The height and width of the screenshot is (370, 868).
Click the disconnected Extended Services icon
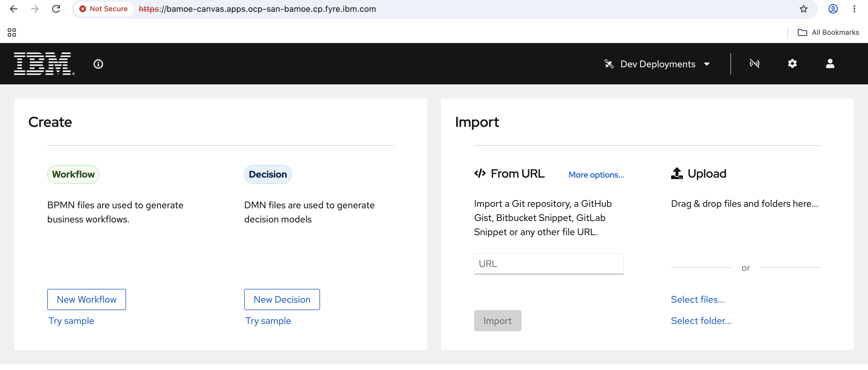[x=754, y=63]
